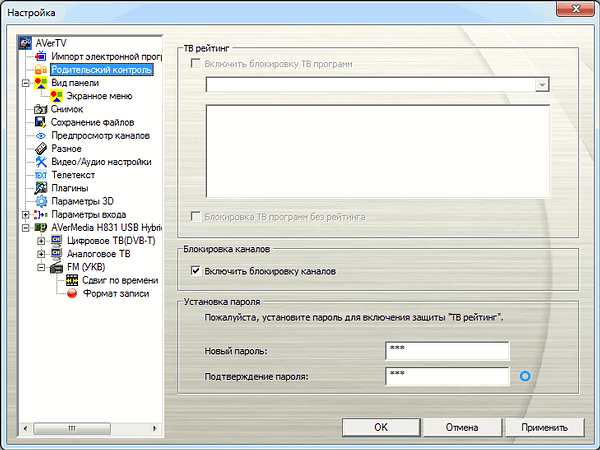This screenshot has height=450, width=600.
Task: Select the Разное tree entry
Action: pos(66,148)
